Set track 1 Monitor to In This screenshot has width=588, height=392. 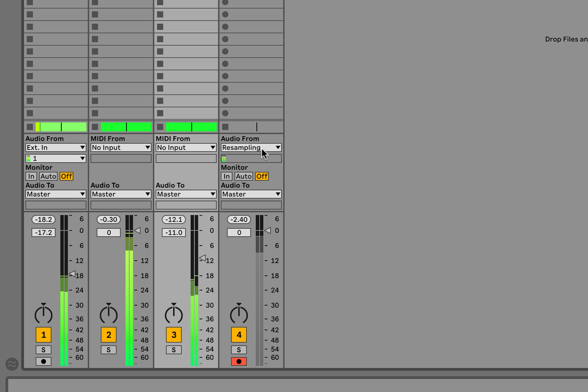tap(31, 176)
